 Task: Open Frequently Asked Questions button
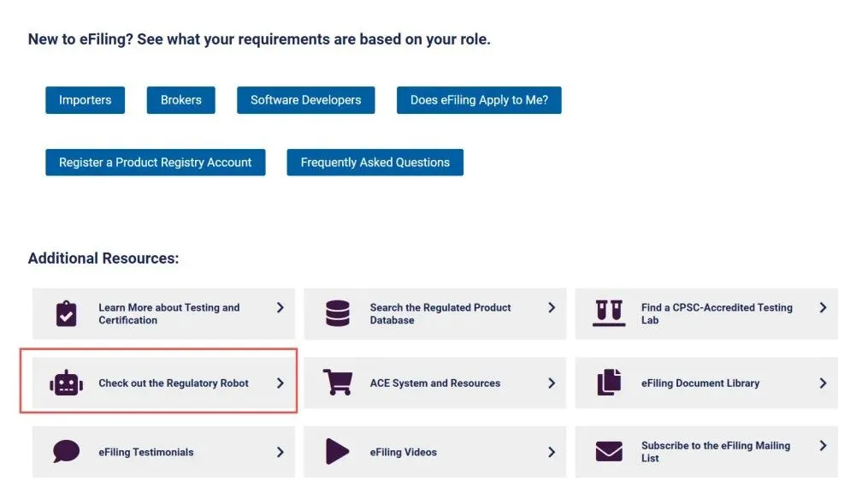375,163
